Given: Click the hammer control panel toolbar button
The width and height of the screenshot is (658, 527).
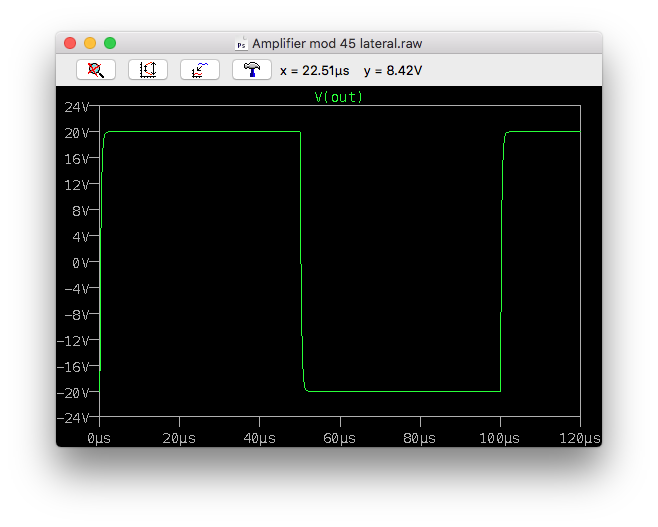Looking at the screenshot, I should click(252, 70).
